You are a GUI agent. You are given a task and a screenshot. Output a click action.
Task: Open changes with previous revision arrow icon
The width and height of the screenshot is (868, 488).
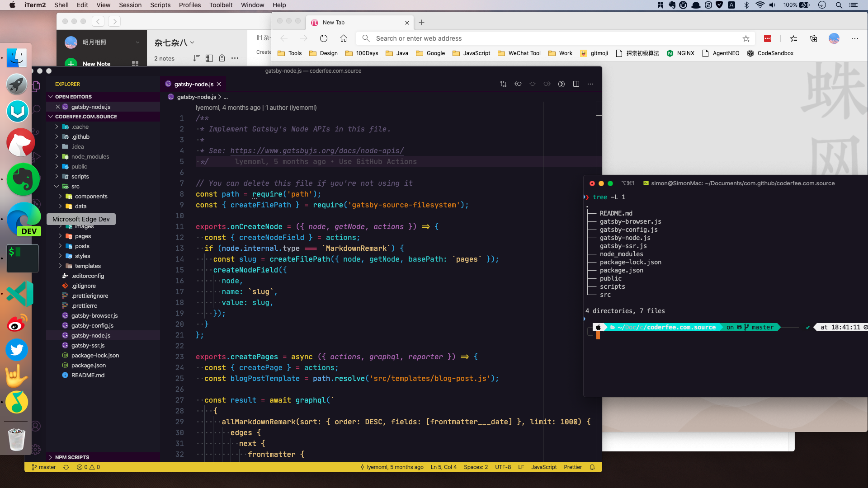click(518, 84)
